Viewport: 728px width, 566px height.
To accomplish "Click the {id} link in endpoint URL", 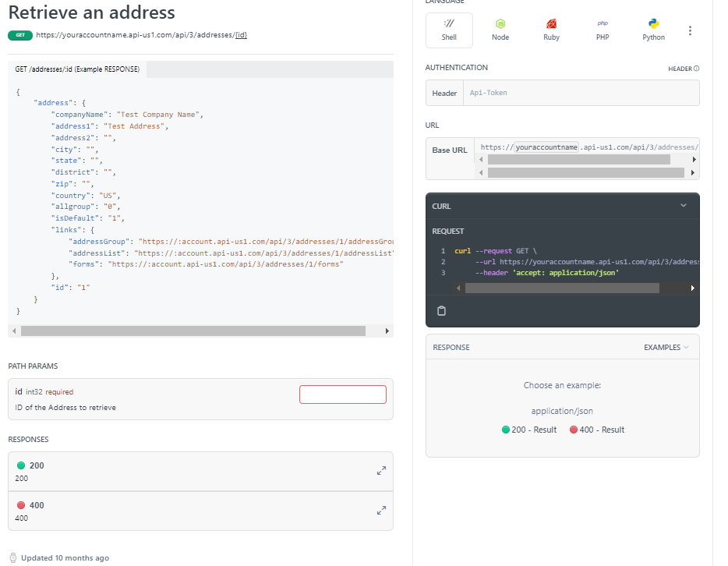I will [241, 35].
